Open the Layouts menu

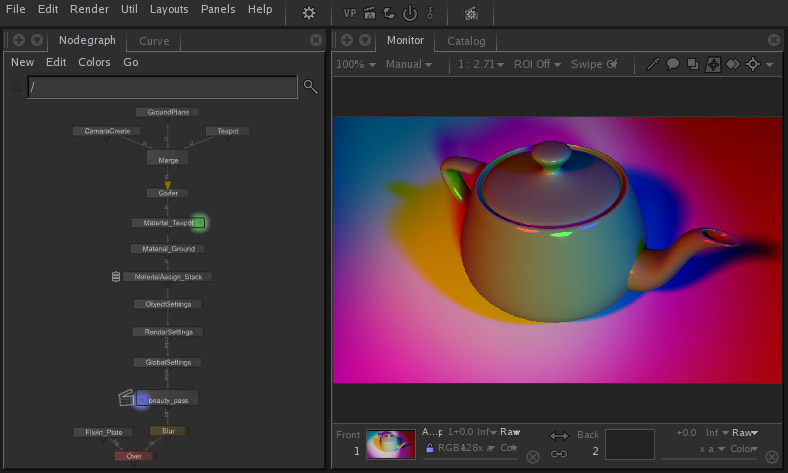click(169, 9)
